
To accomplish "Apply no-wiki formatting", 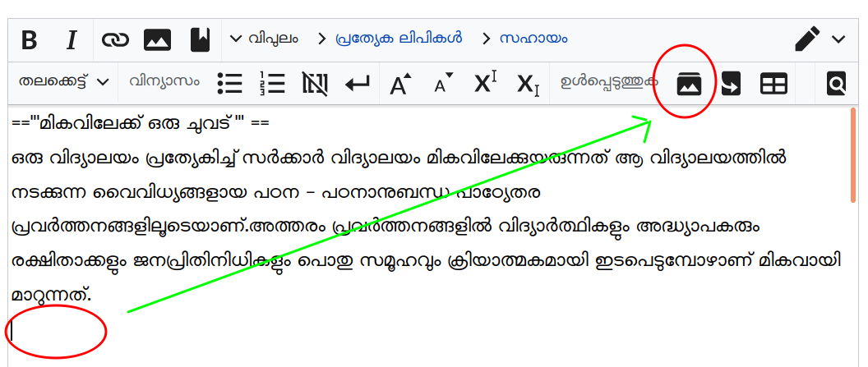I will (x=314, y=83).
